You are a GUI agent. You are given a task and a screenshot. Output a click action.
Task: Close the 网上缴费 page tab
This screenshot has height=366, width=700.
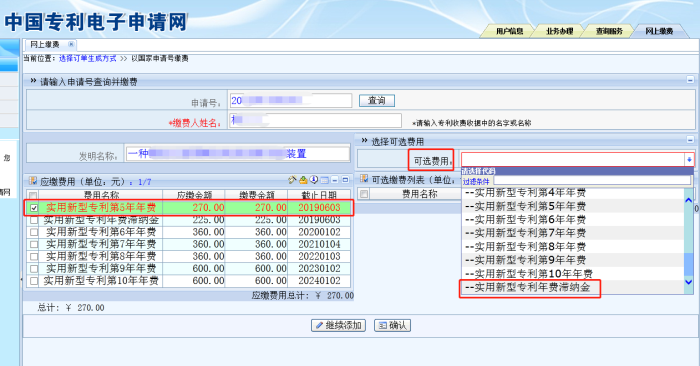pyautogui.click(x=71, y=45)
